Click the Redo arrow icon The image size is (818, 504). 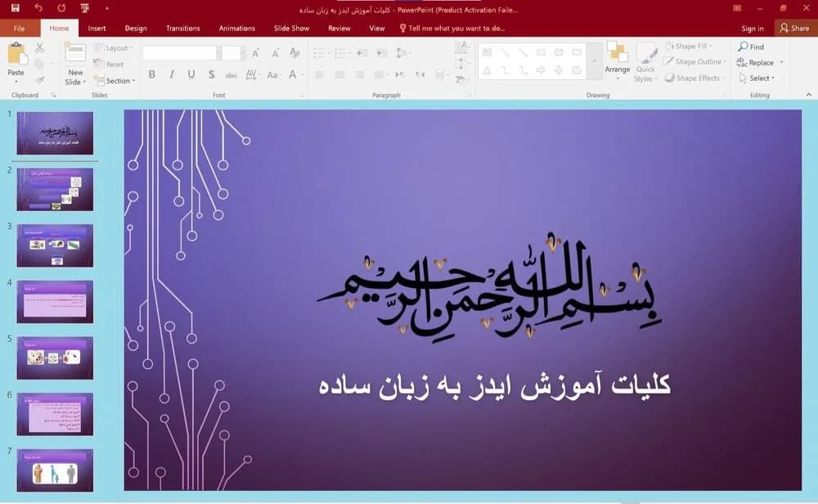[61, 8]
